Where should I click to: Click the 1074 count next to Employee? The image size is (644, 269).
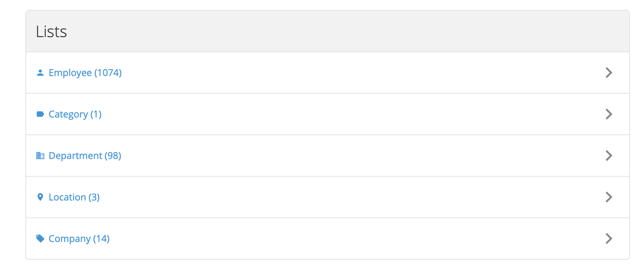pos(108,73)
